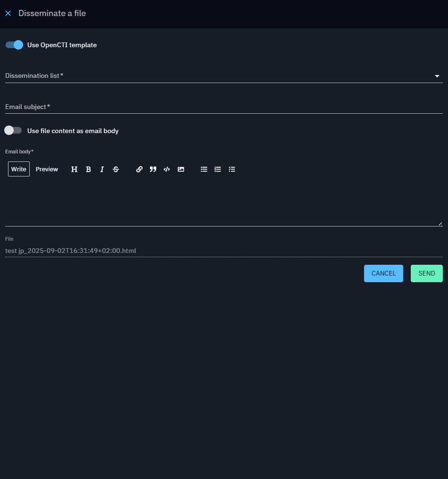Insert code snippet formatting
Viewport: 448px width, 479px height.
166,169
